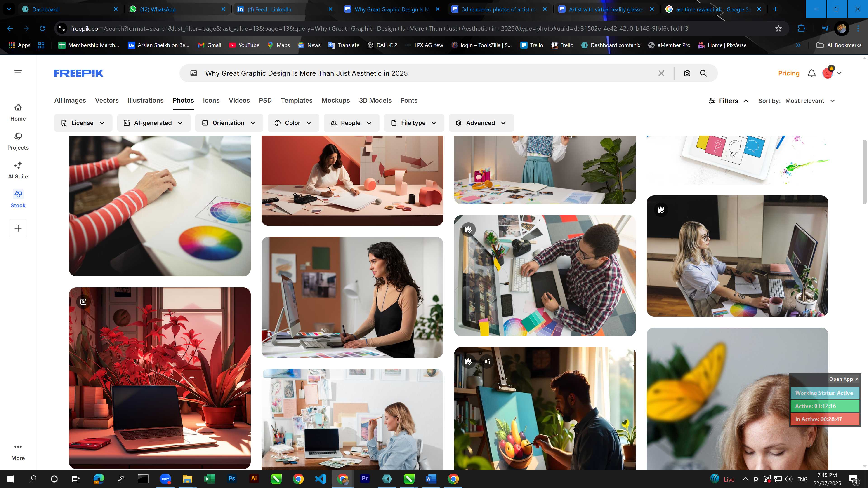Show bookmarks overflow chevron
Image resolution: width=868 pixels, height=488 pixels.
tap(798, 45)
